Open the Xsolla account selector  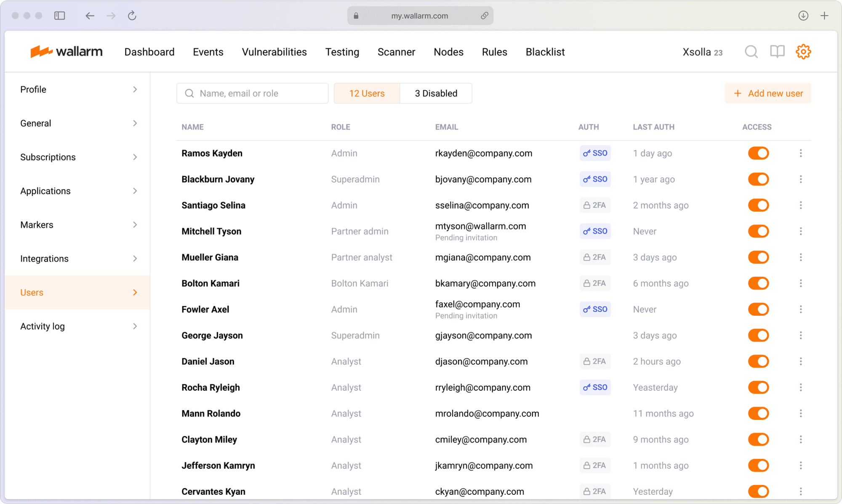(x=702, y=52)
